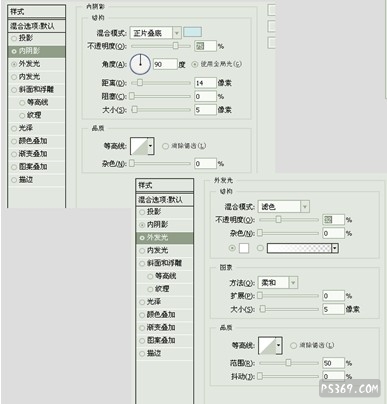Toggle 外发光 checkbox in Inner Shadow dialog

click(x=14, y=64)
